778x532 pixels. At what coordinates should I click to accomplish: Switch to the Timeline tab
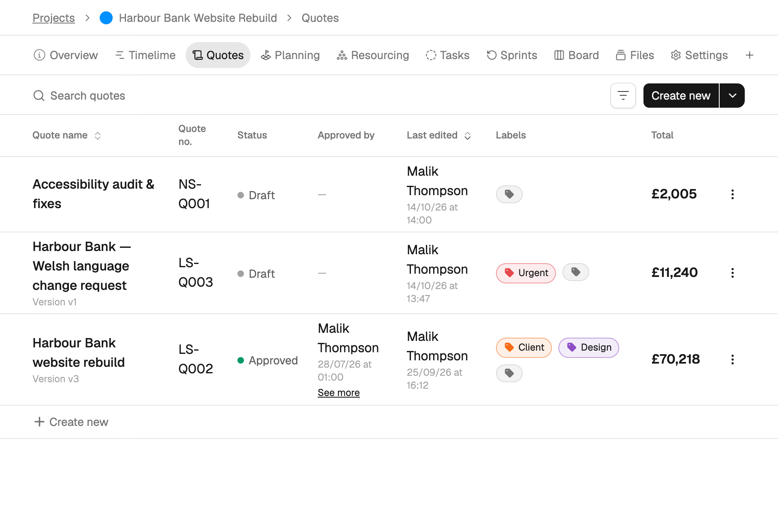[145, 55]
